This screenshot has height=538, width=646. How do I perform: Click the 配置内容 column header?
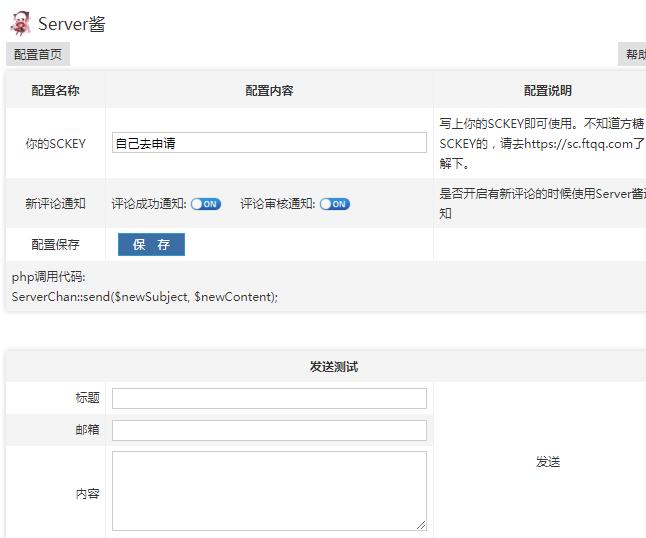pos(269,90)
